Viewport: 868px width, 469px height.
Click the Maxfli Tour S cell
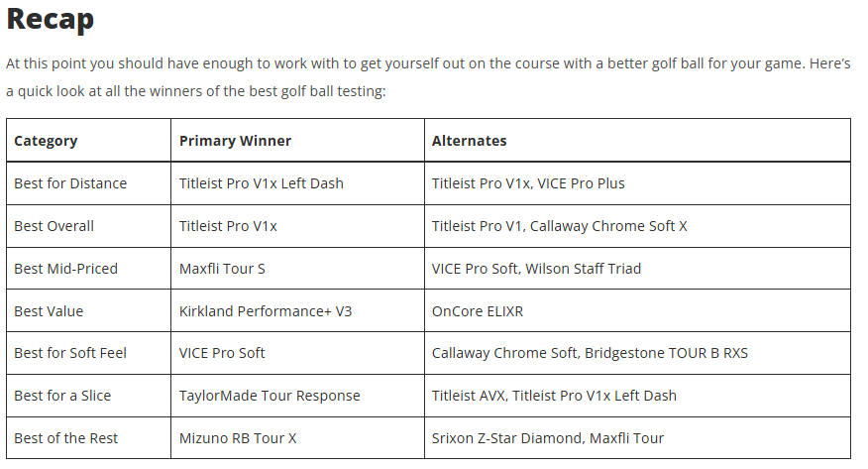(298, 269)
